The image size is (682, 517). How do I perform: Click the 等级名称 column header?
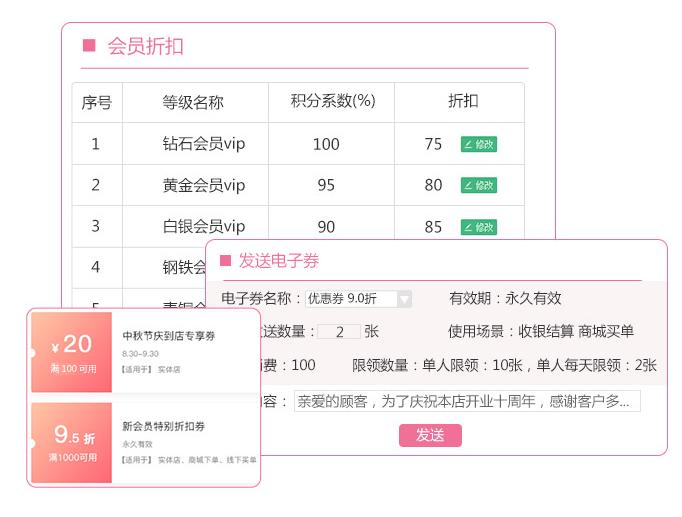coord(193,102)
